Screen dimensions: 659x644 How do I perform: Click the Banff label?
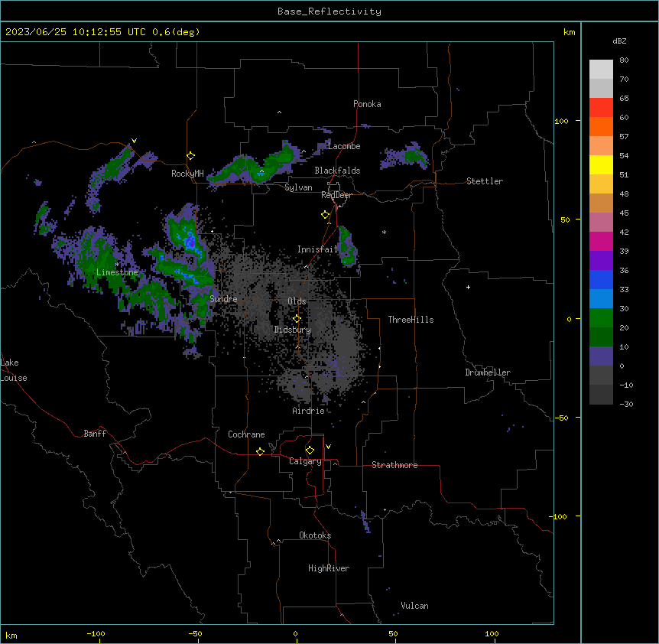[95, 434]
